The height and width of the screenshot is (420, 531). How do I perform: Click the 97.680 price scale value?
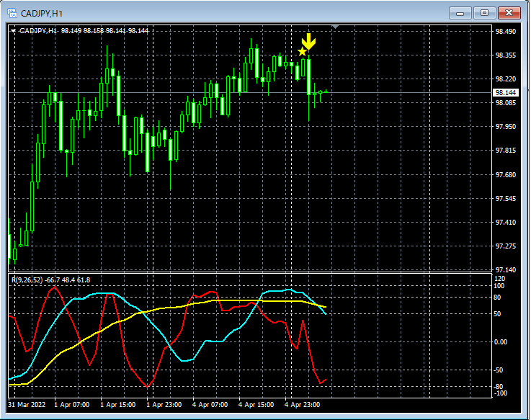pos(506,174)
